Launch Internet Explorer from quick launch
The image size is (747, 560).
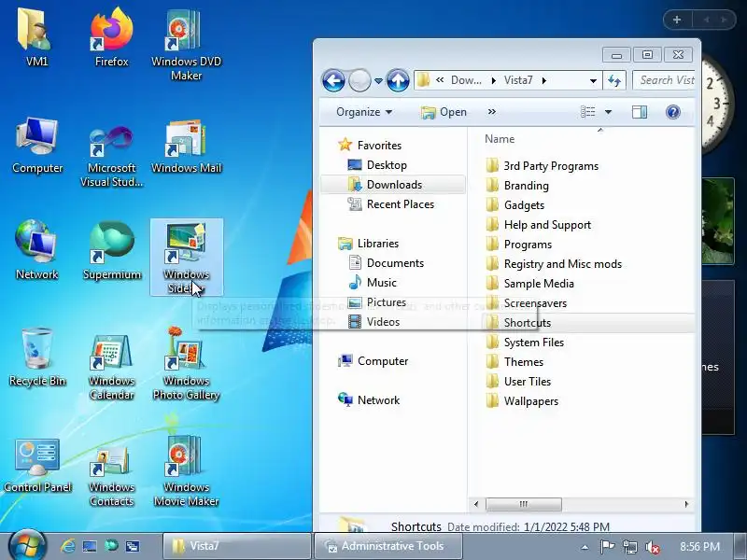67,546
